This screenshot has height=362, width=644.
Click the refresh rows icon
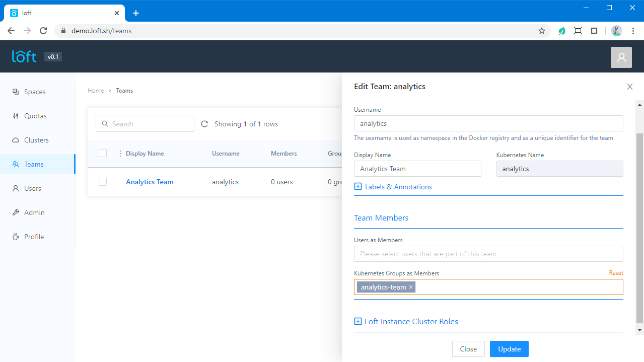click(x=204, y=124)
